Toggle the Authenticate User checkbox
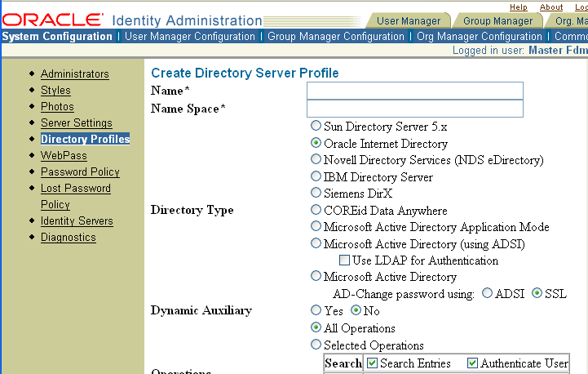The image size is (588, 374). coord(472,363)
